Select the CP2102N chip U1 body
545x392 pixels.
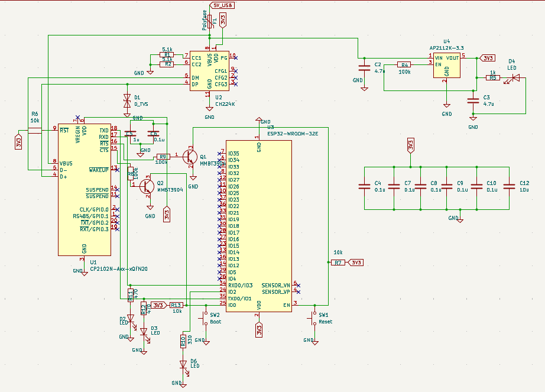point(85,190)
